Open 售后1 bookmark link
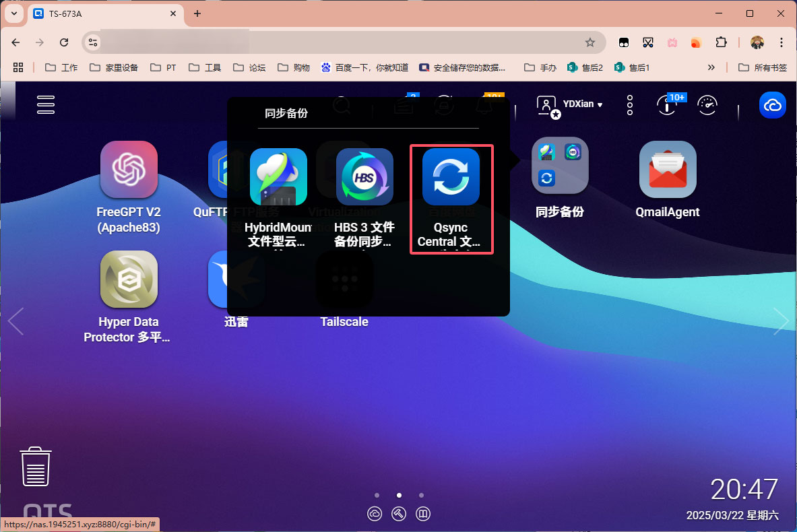This screenshot has height=532, width=797. click(632, 67)
